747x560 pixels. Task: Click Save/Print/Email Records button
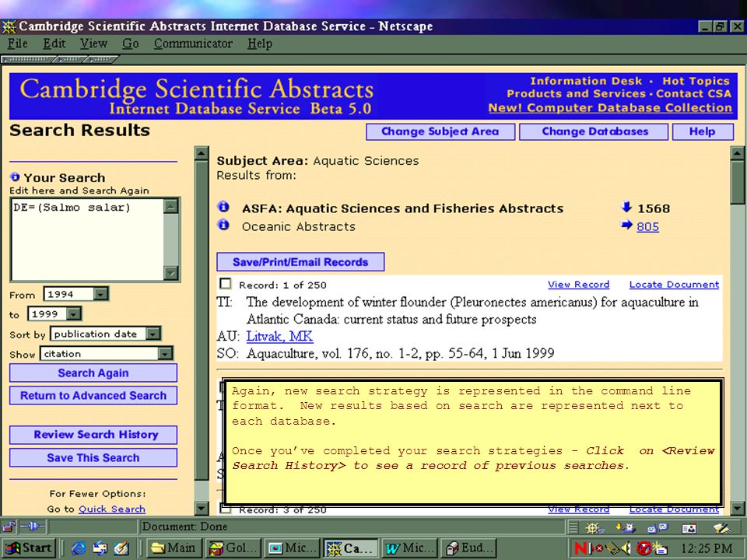300,262
